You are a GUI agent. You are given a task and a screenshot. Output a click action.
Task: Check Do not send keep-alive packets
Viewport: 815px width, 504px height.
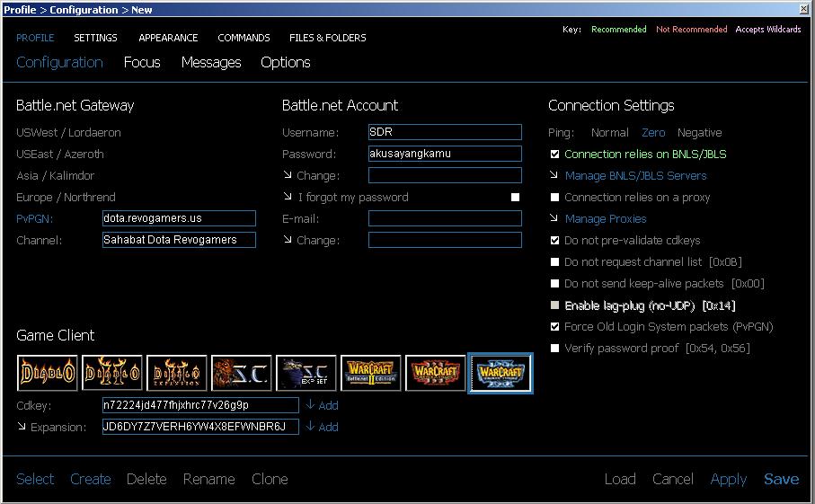pyautogui.click(x=554, y=284)
